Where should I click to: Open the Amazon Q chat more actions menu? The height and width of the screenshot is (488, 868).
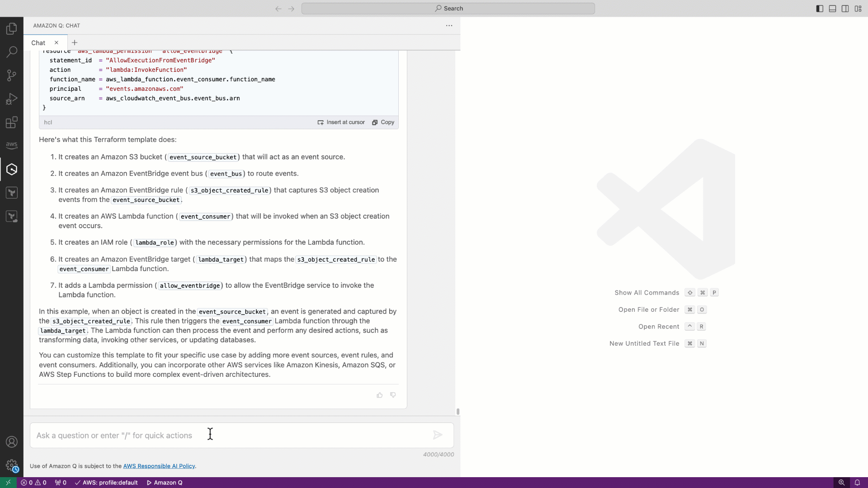[449, 26]
